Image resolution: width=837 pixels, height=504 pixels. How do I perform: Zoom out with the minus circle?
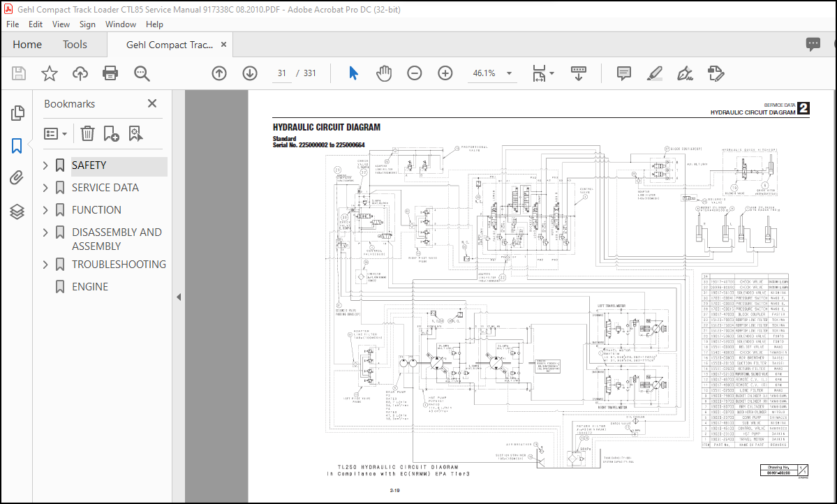pos(414,73)
